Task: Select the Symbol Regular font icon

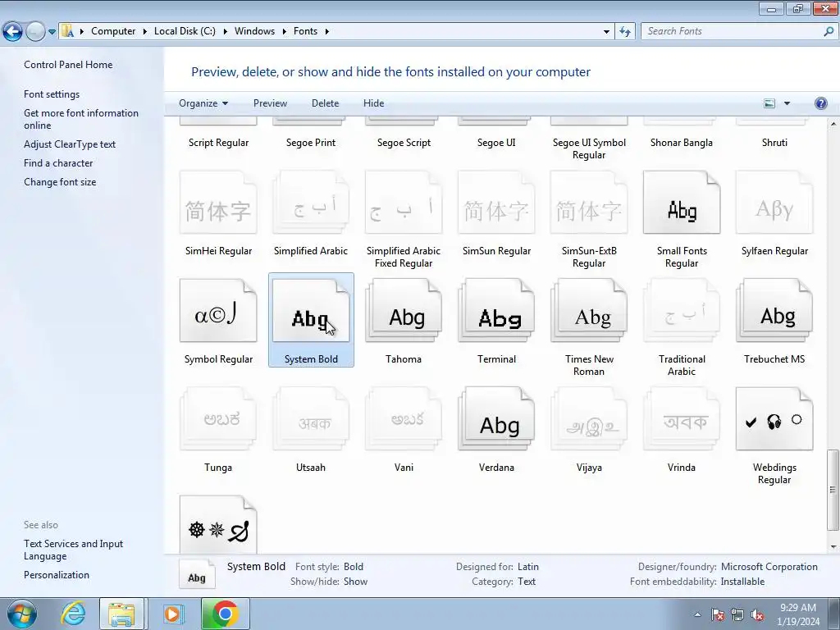Action: (218, 311)
